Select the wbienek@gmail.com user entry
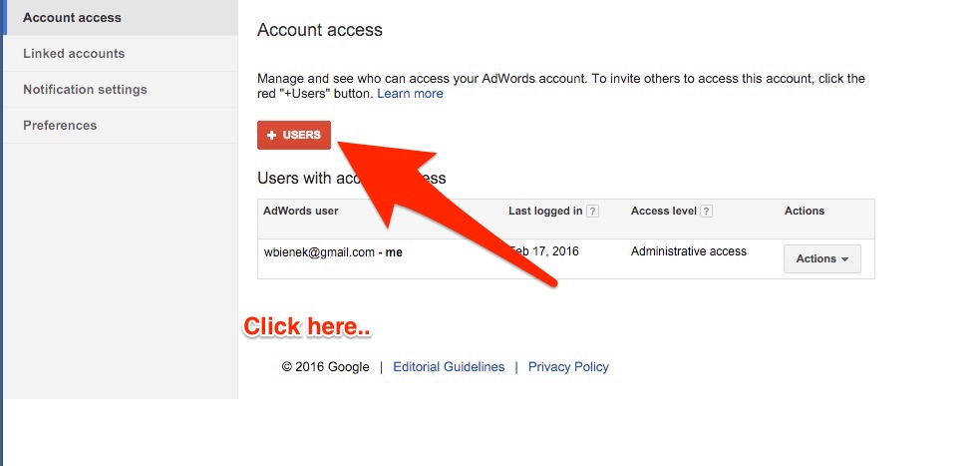Viewport: 980px width, 466px height. (x=333, y=252)
